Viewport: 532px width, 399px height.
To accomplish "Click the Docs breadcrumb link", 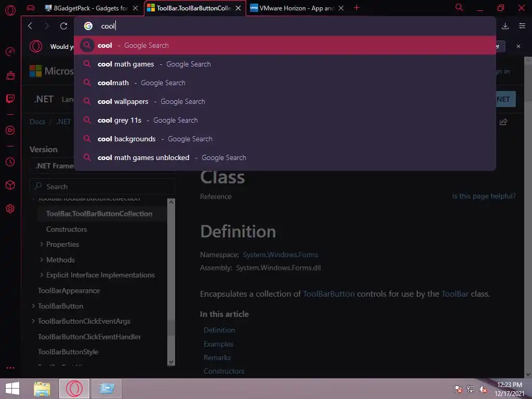I will pyautogui.click(x=37, y=122).
